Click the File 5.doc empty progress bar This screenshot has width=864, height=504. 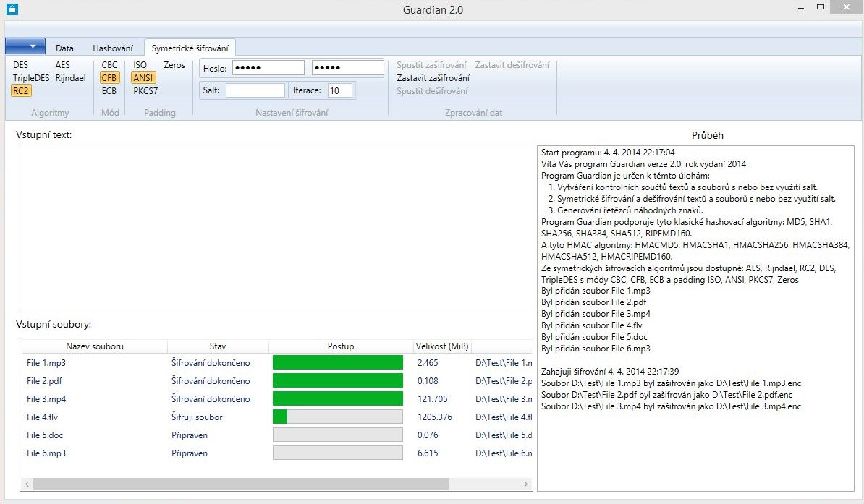(338, 435)
